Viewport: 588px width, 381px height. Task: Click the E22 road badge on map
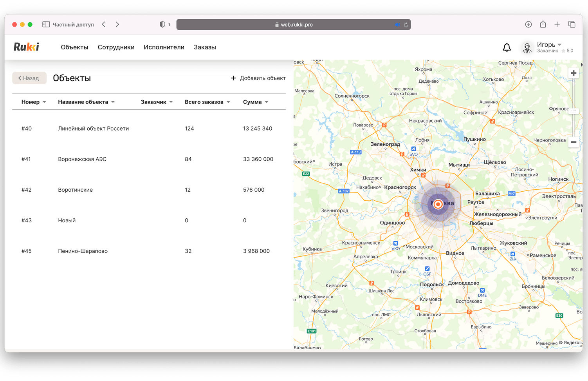(306, 174)
